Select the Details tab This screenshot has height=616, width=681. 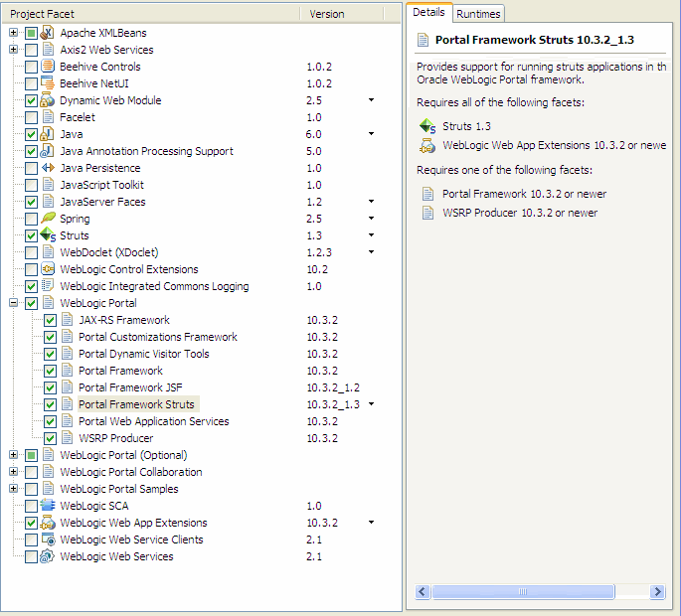pyautogui.click(x=428, y=12)
